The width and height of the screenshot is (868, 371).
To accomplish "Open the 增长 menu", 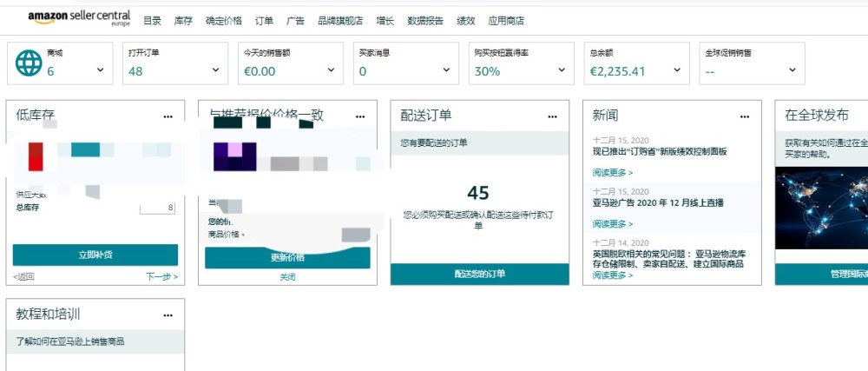I will pyautogui.click(x=385, y=21).
